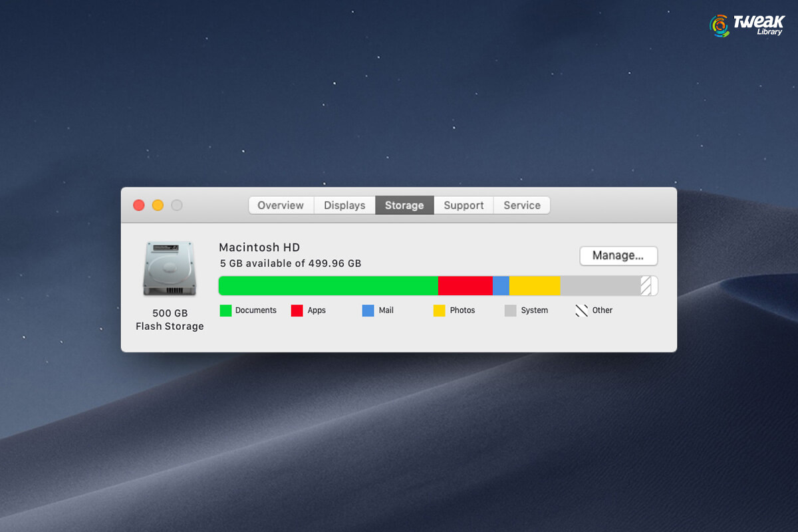Click the red Apps segment of the storage bar
Image resolution: width=798 pixels, height=532 pixels.
465,285
